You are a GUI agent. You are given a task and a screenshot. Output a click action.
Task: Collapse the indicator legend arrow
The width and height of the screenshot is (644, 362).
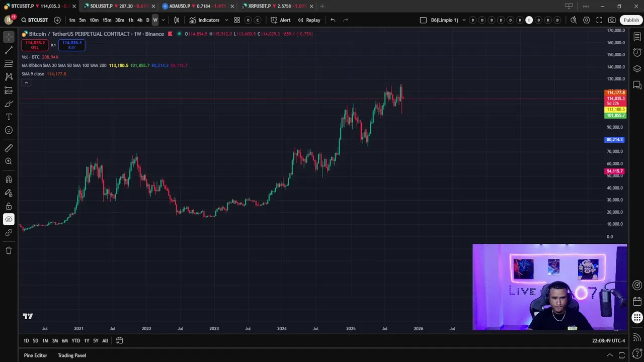click(26, 82)
